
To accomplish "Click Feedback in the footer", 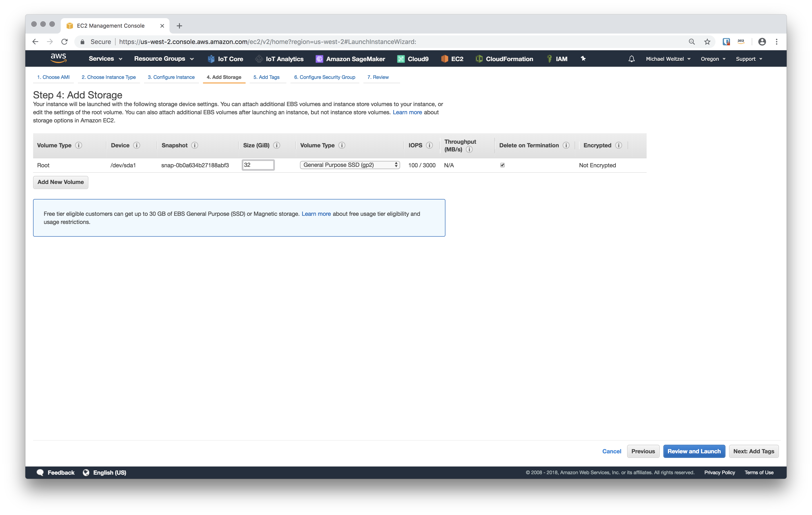I will click(x=56, y=472).
